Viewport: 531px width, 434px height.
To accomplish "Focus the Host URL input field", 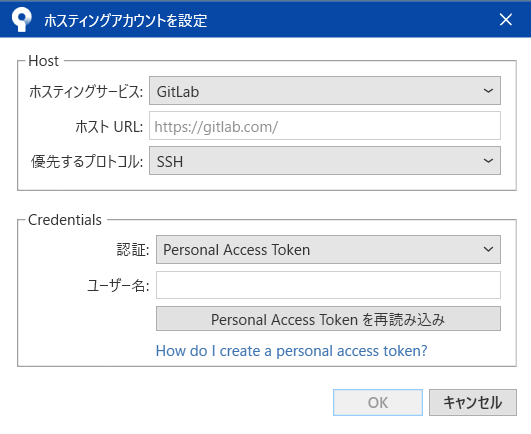I will point(325,126).
